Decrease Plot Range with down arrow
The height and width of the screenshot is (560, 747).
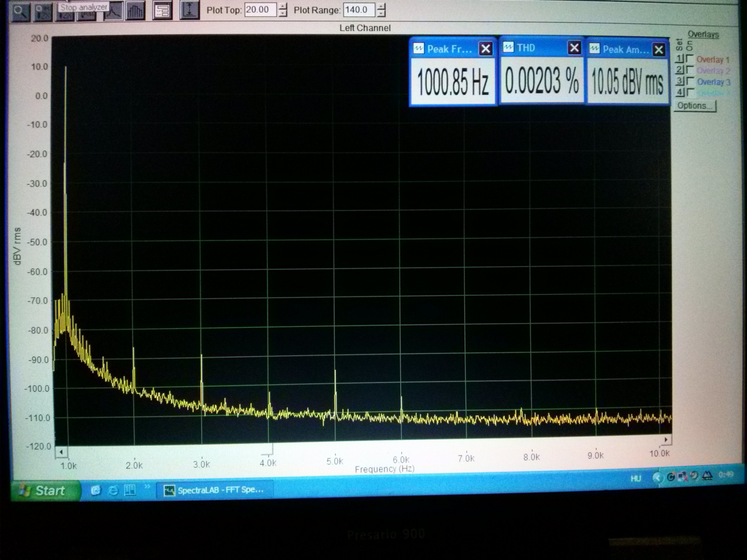(382, 14)
